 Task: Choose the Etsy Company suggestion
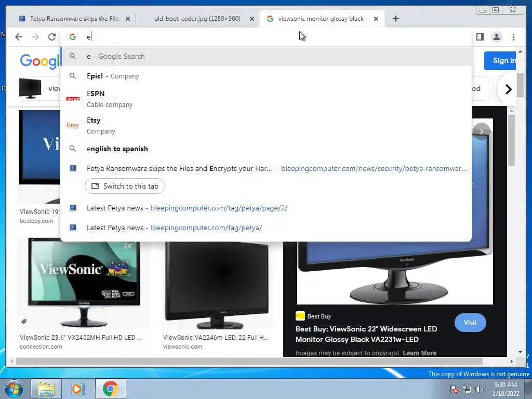click(x=266, y=125)
